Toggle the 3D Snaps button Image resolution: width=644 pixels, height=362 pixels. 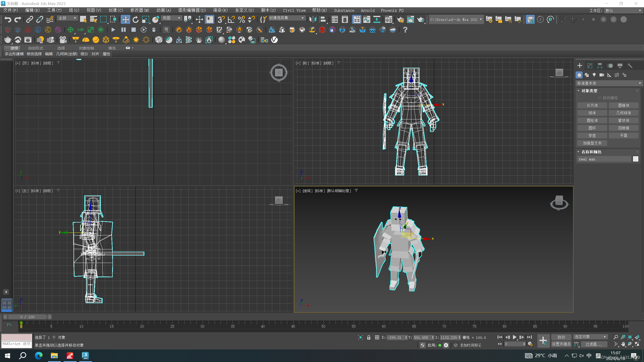pos(221,19)
